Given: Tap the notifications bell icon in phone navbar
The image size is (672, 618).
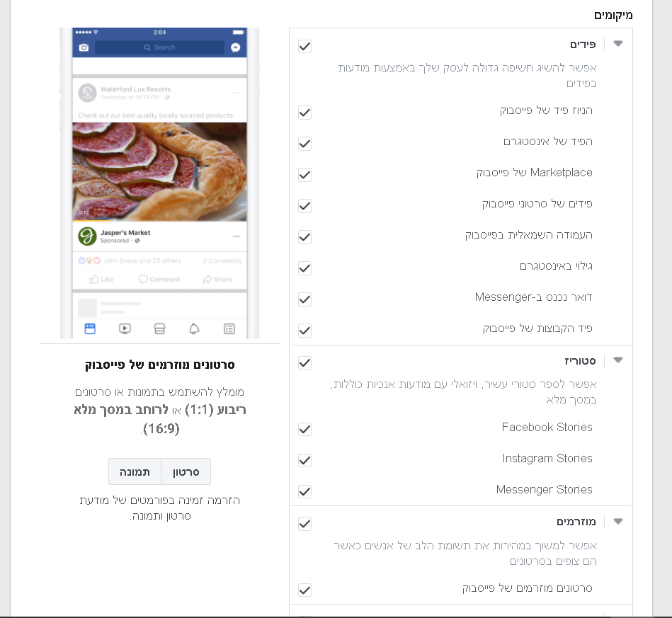Looking at the screenshot, I should [x=194, y=328].
